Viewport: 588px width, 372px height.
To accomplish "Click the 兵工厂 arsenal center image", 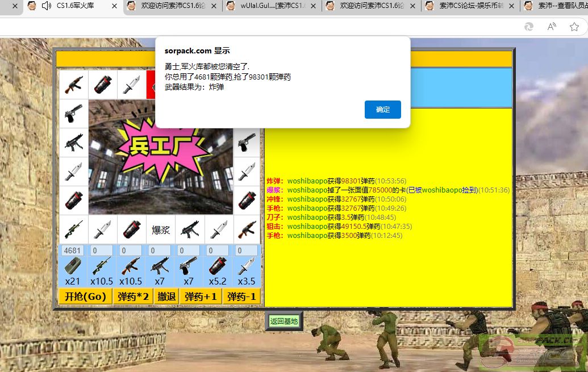I will 161,157.
